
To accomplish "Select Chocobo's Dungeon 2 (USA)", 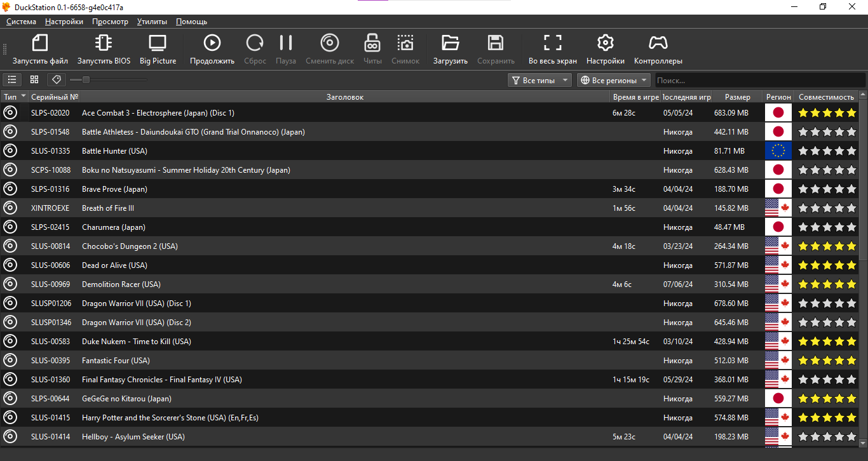I will click(x=130, y=246).
